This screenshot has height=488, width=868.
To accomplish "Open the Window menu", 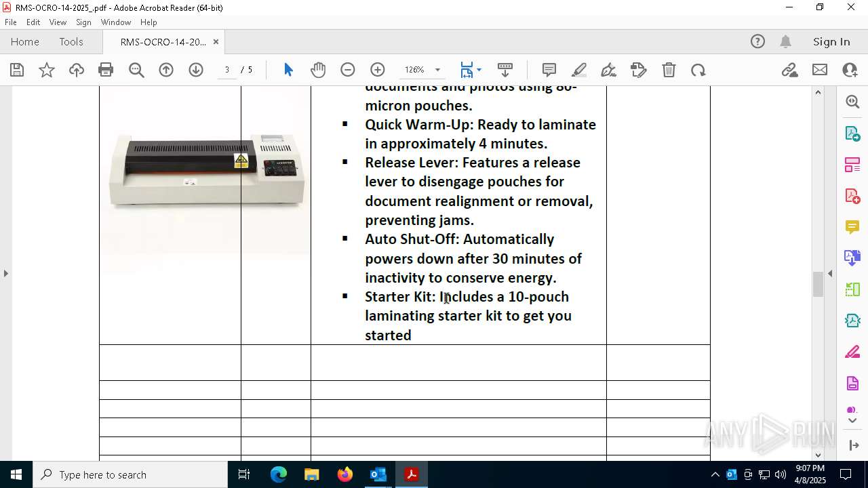I will point(116,22).
